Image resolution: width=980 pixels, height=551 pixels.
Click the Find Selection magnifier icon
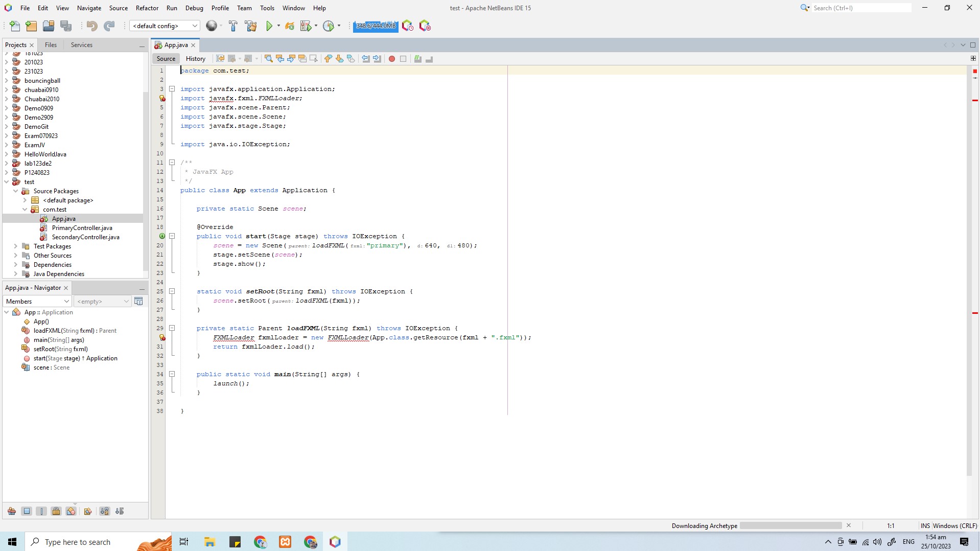268,59
